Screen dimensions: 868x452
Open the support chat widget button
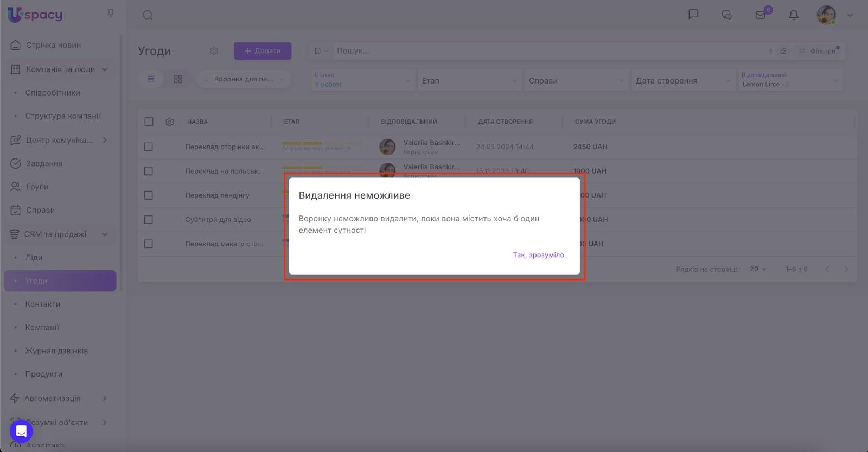click(21, 431)
